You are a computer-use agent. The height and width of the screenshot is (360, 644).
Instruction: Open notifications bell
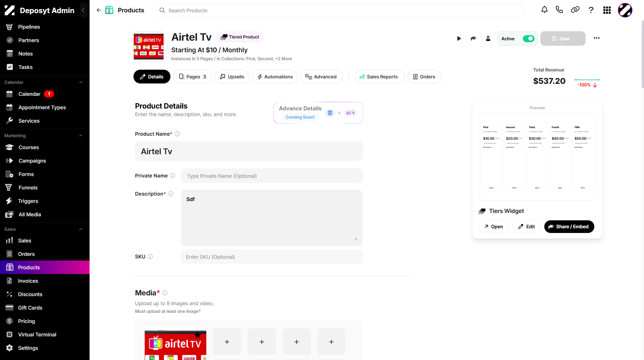pos(544,10)
